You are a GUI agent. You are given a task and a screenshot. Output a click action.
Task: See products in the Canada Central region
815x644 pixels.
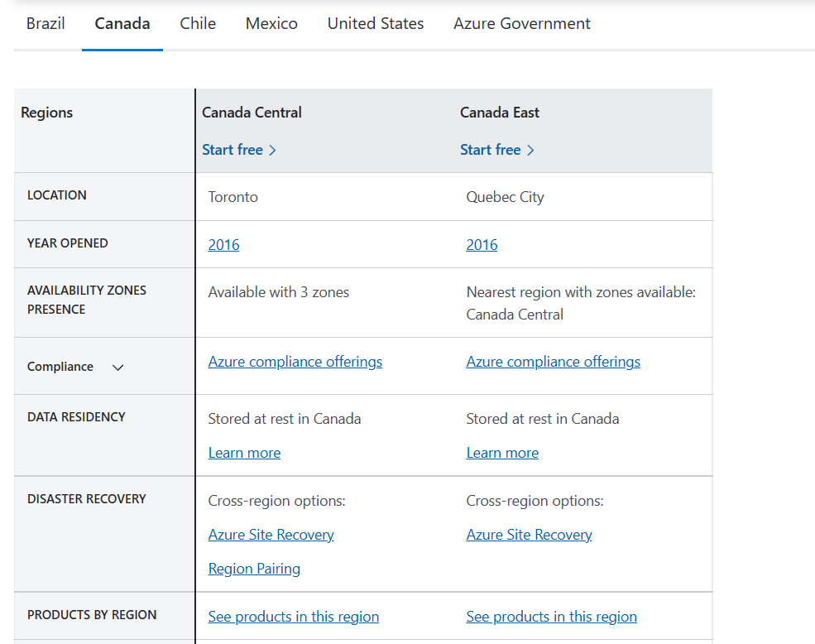pos(293,617)
